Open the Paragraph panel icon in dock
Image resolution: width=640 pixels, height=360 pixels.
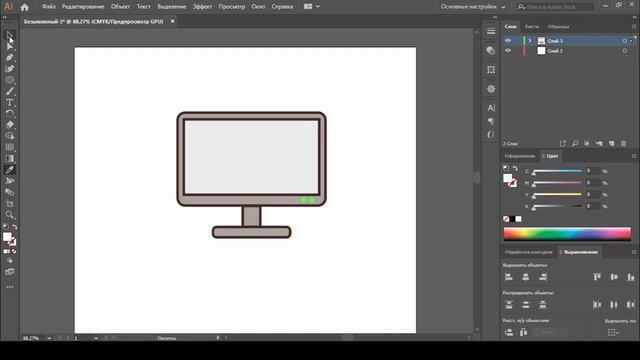pos(491,121)
